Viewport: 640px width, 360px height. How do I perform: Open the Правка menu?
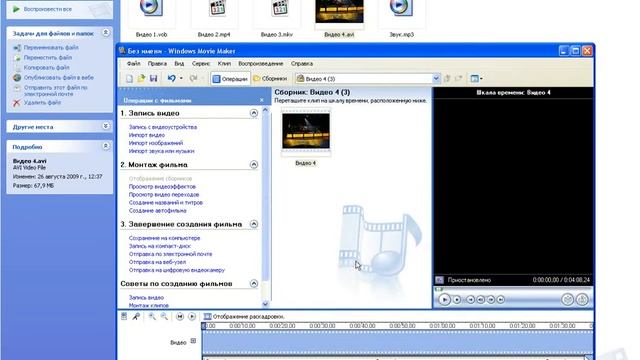[157, 64]
